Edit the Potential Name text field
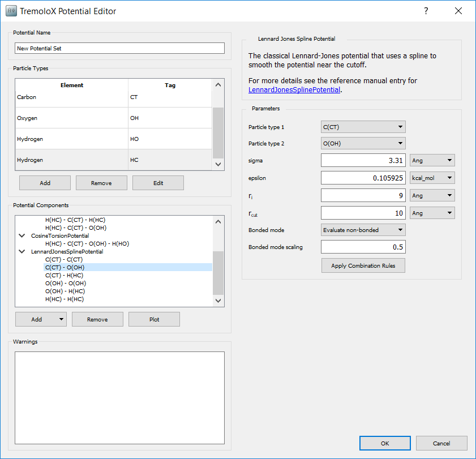 tap(119, 48)
